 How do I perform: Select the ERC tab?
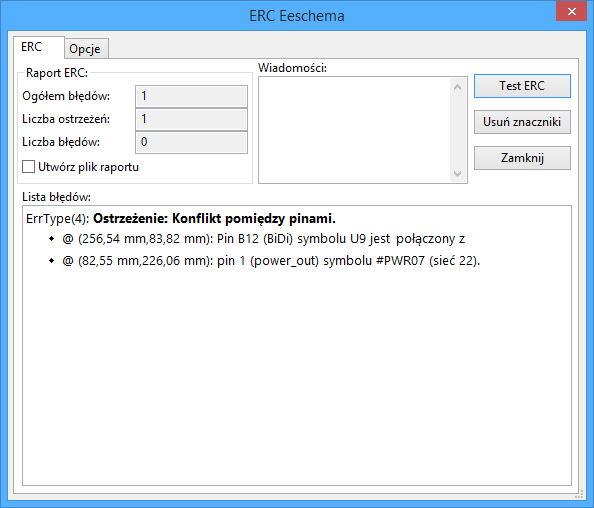click(32, 47)
